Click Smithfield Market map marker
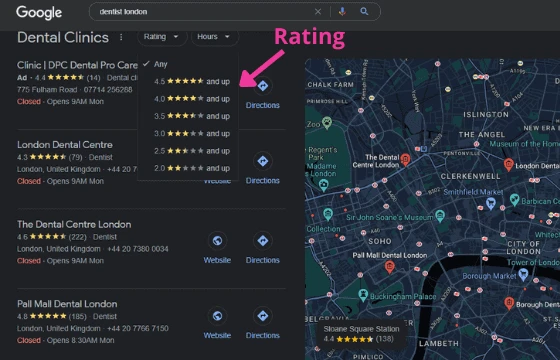This screenshot has height=360, width=560. click(491, 203)
